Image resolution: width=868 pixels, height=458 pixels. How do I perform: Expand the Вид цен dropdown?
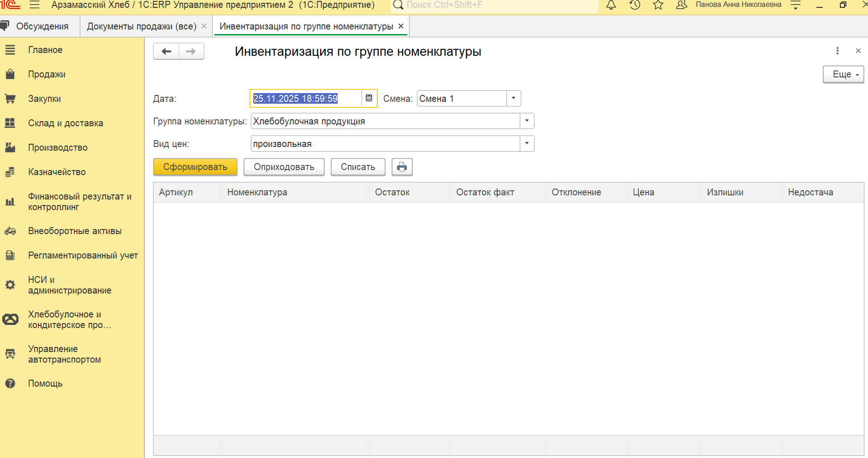[527, 143]
